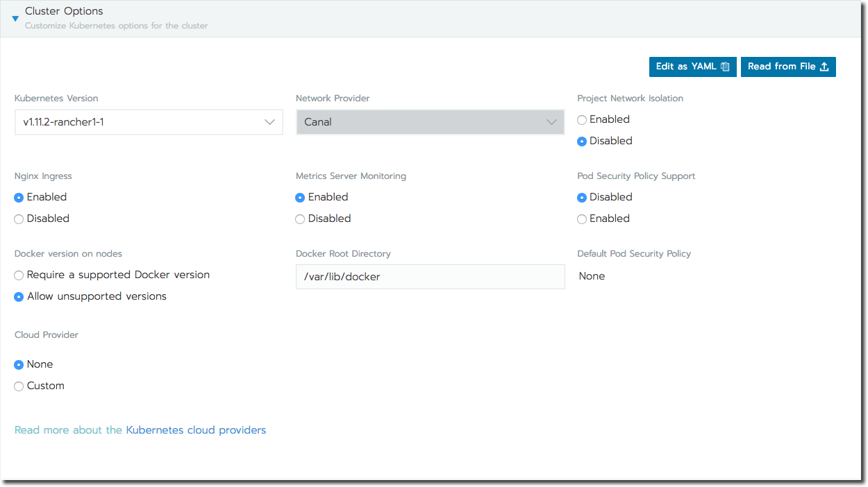Screen dimensions: 868x487
Task: Click the upload icon on Read from File
Action: coord(826,67)
